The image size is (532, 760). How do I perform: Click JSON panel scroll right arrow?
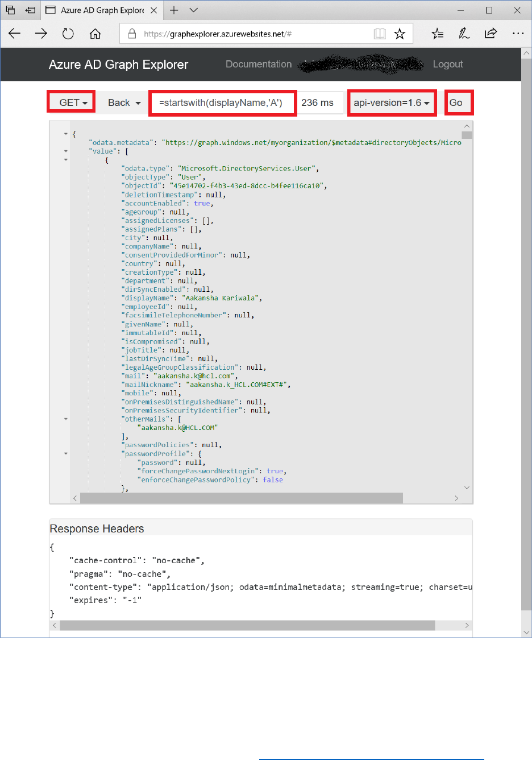(x=456, y=498)
